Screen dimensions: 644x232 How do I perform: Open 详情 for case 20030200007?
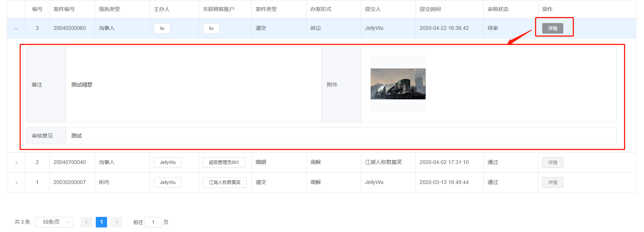pos(552,183)
